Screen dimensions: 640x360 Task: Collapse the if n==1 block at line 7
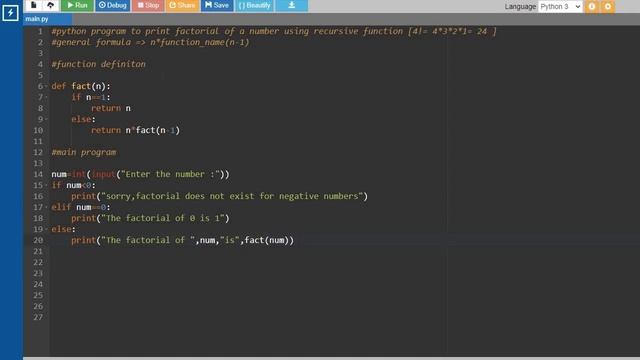[46, 98]
